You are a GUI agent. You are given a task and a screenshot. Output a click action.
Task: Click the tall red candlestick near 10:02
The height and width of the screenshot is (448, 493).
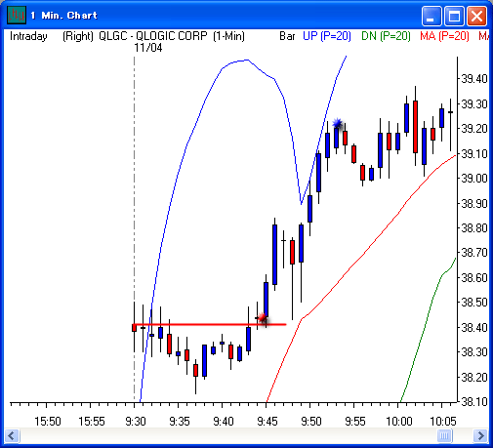point(415,127)
